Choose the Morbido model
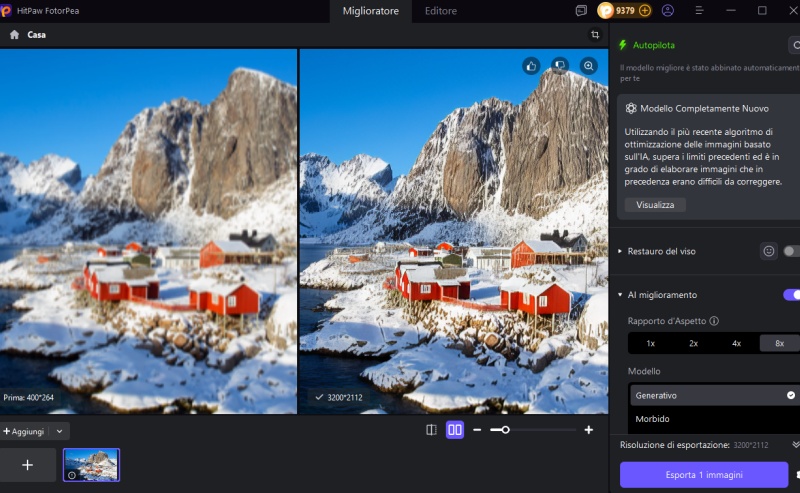Screen dimensions: 800x493 click(715, 419)
